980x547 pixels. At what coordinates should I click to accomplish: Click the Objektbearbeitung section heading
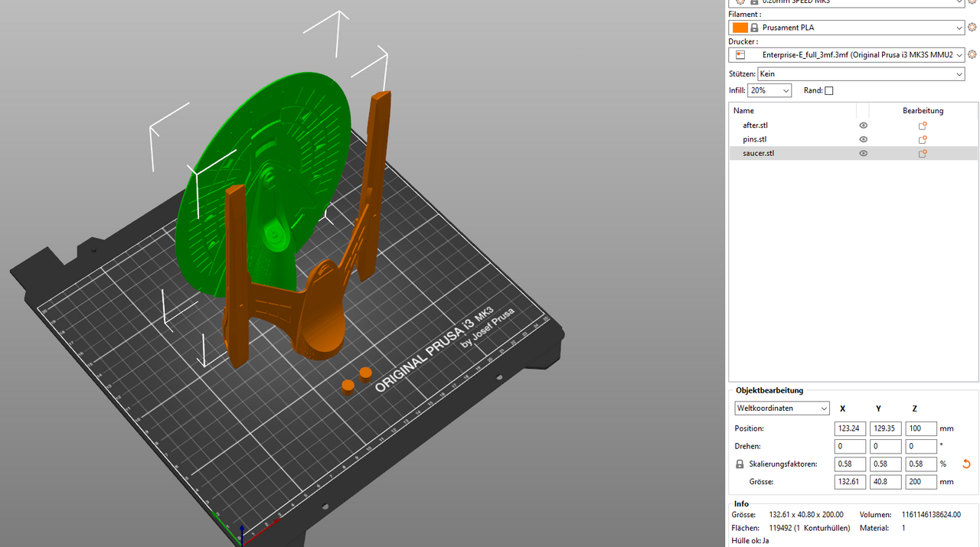769,390
